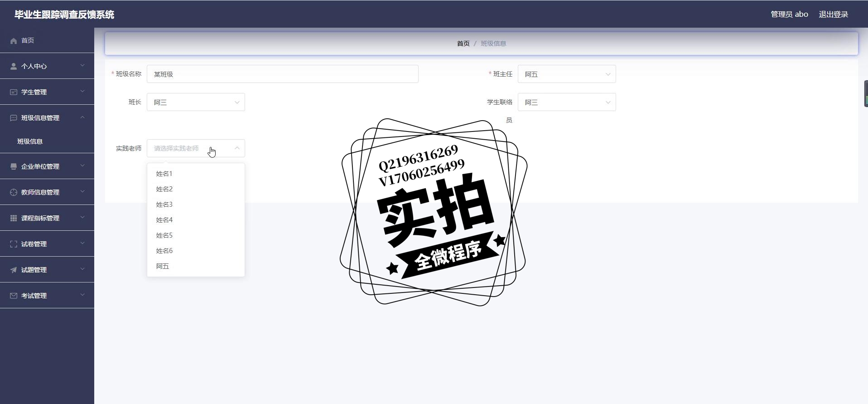Open the 个人中心 sidebar menu
The image size is (868, 404).
tap(47, 66)
